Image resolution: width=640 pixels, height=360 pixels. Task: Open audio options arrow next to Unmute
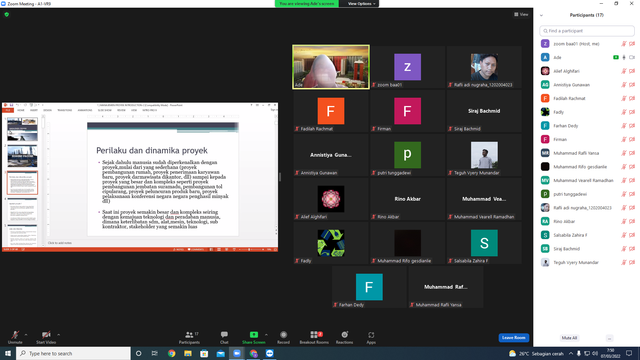coord(26,335)
